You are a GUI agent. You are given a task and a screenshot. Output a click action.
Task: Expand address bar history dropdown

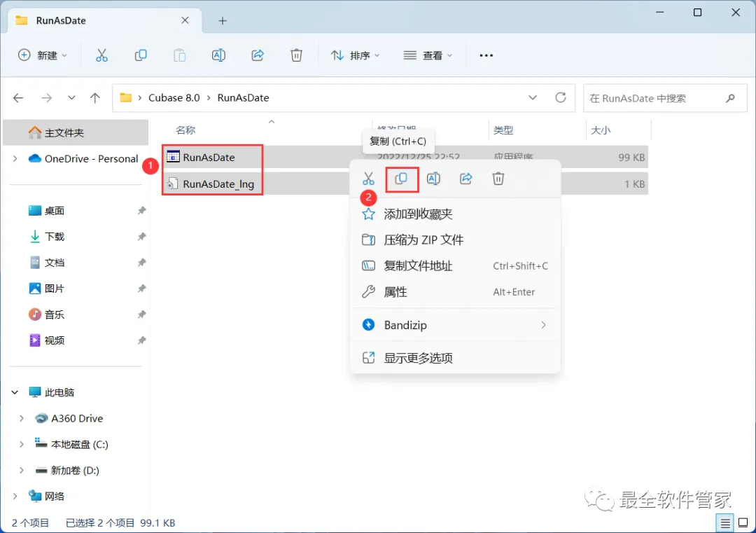533,98
